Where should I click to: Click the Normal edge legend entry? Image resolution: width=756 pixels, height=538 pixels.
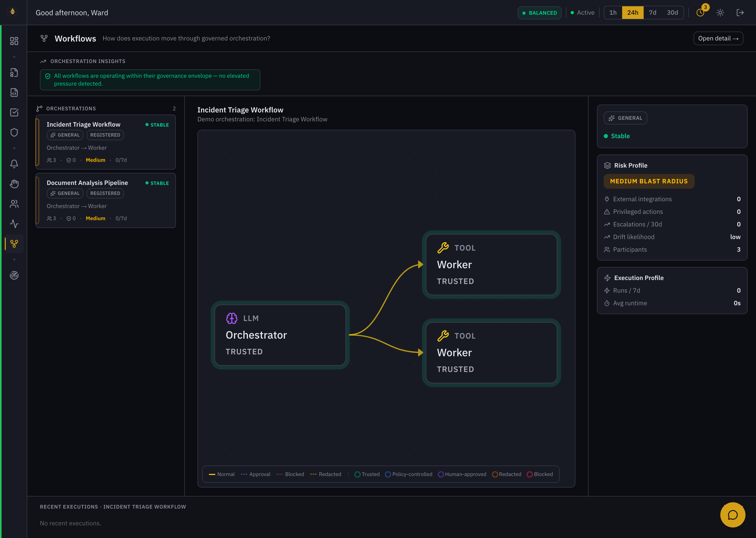pyautogui.click(x=222, y=474)
